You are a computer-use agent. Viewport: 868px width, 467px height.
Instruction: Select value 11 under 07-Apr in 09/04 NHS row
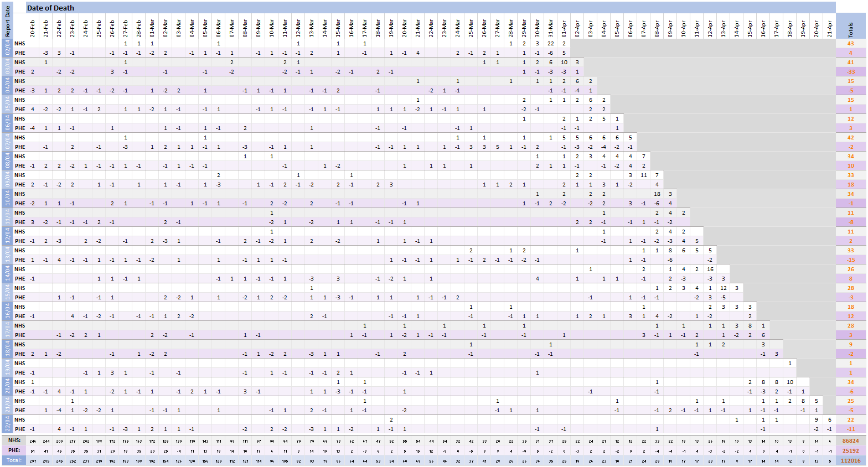pos(644,175)
